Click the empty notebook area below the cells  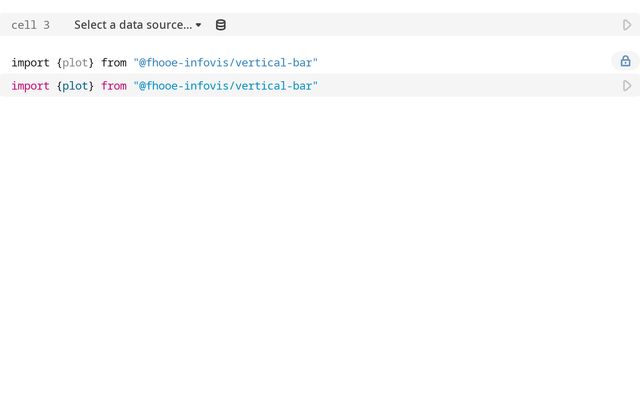320,250
